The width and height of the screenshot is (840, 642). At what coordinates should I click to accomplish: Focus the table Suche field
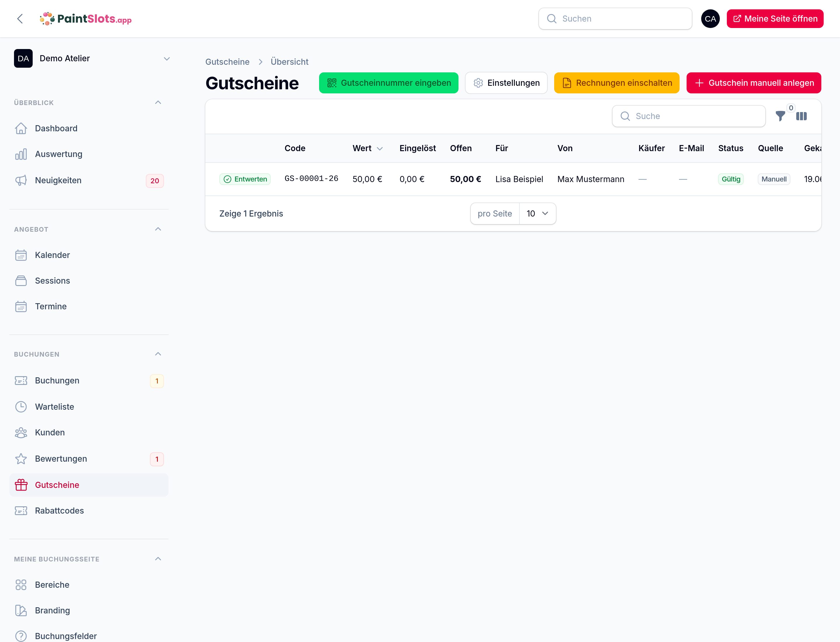coord(689,116)
